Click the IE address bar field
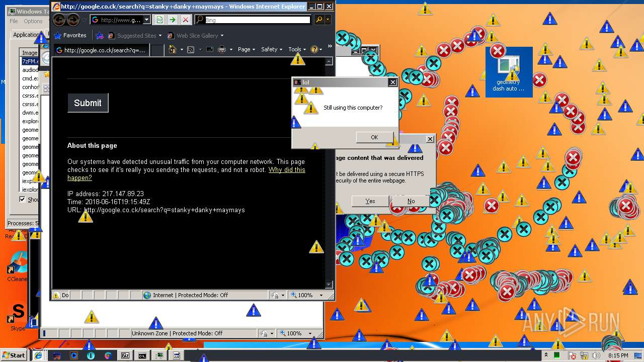The image size is (644, 362). click(x=121, y=20)
